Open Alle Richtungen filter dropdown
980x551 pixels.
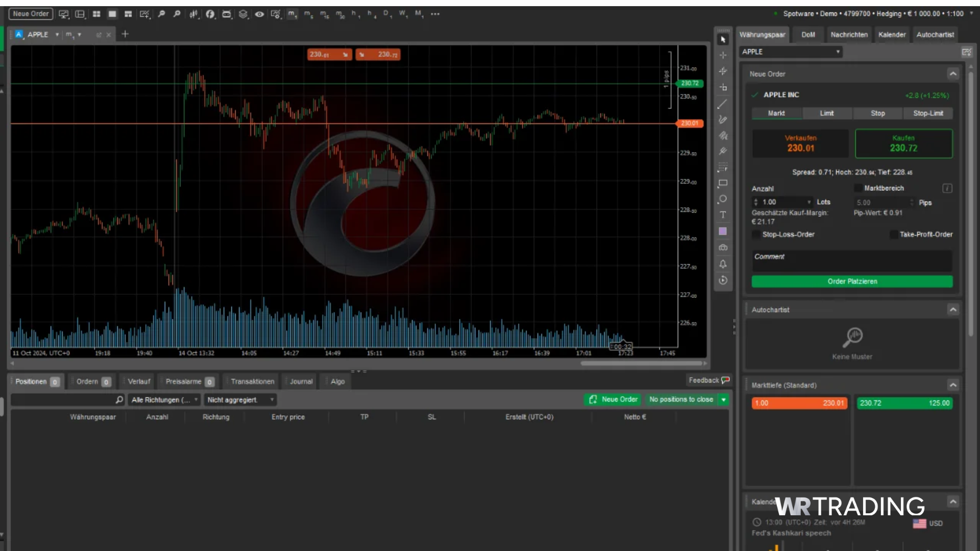[164, 399]
